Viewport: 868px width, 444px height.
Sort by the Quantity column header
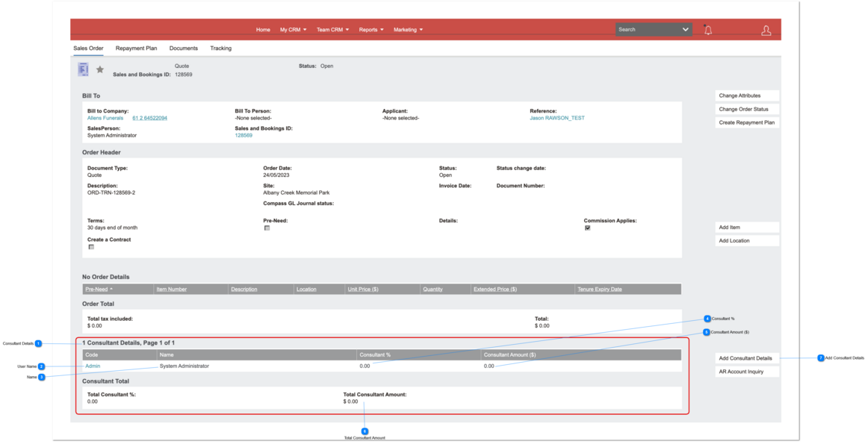point(433,290)
